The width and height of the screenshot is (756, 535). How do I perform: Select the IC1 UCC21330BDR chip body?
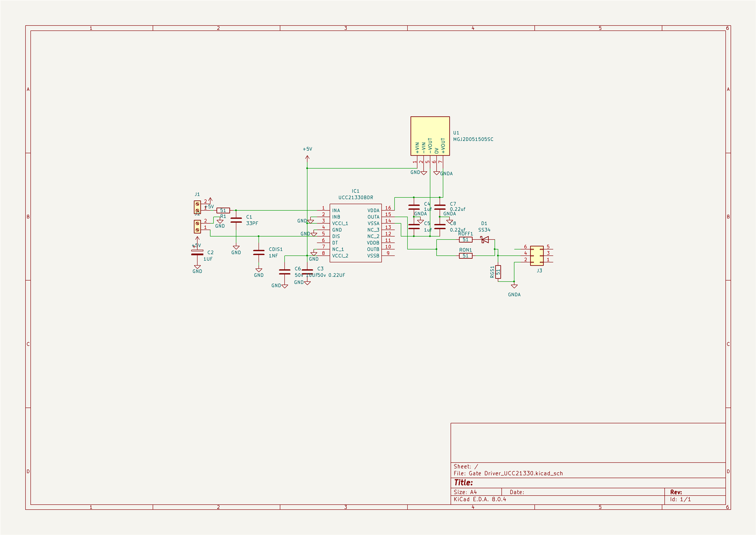355,233
